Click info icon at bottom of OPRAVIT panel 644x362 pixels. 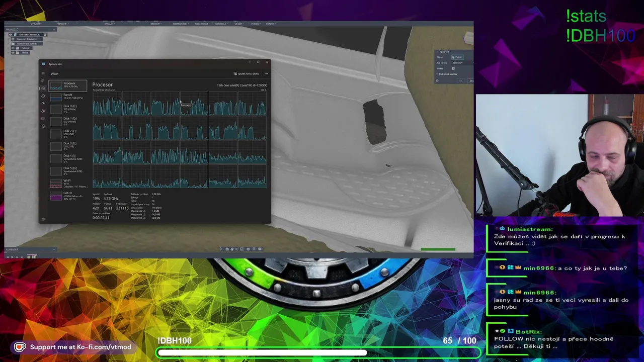pyautogui.click(x=437, y=80)
